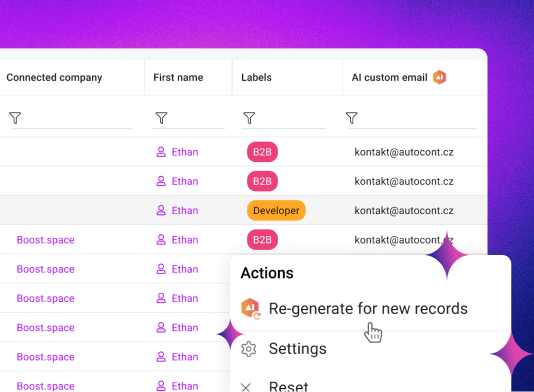
Task: Click the person icon in the Developer row
Action: tap(161, 210)
